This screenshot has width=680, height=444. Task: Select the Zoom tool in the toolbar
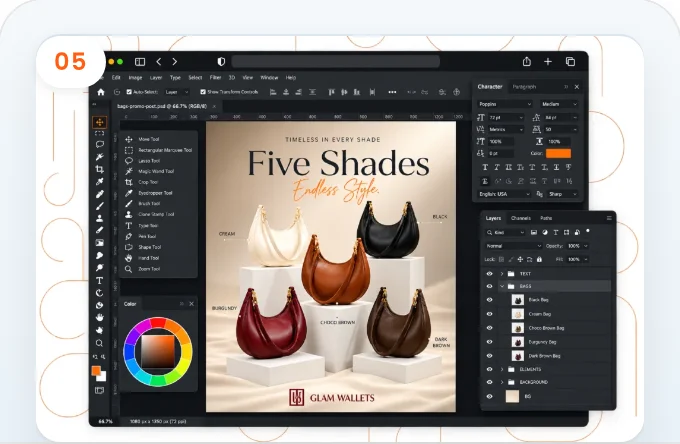99,343
